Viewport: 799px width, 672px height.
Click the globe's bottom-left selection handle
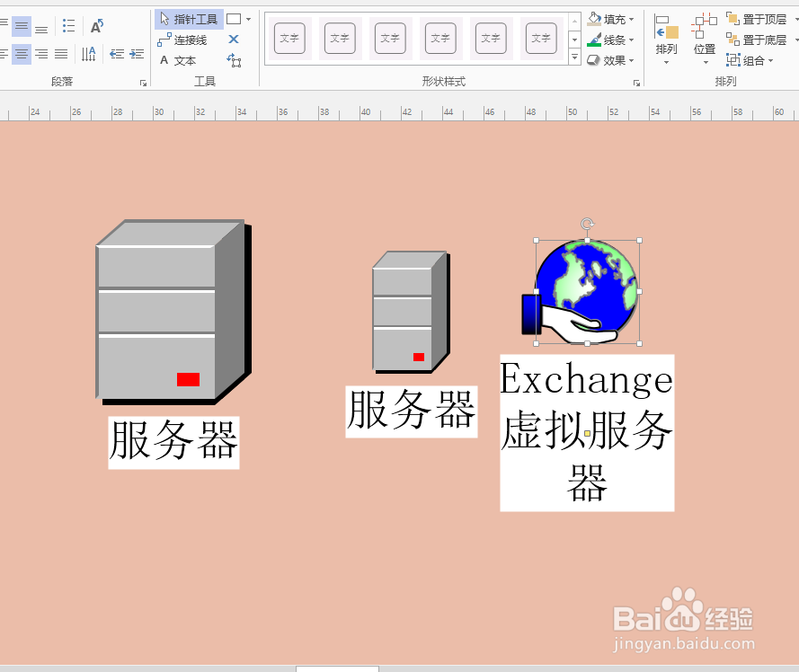point(536,343)
